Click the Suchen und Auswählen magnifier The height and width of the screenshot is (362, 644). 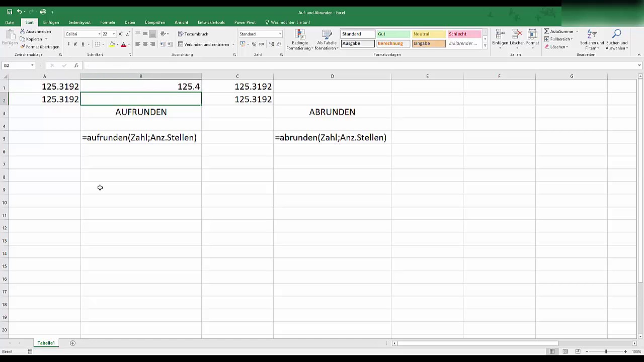coord(617,34)
